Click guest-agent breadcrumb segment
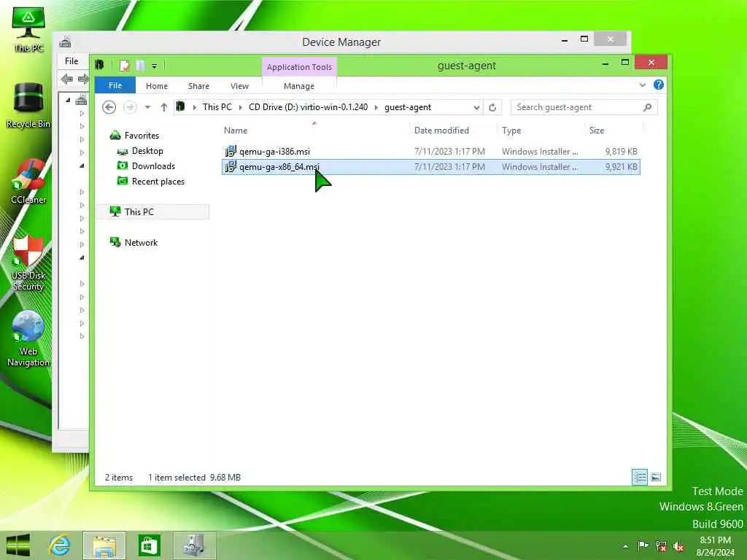The height and width of the screenshot is (560, 747). click(x=408, y=107)
